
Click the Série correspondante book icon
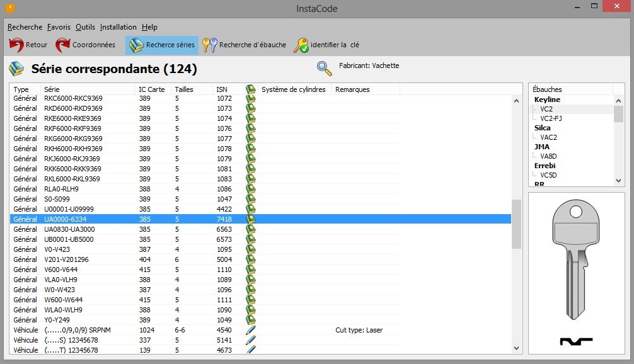[16, 69]
